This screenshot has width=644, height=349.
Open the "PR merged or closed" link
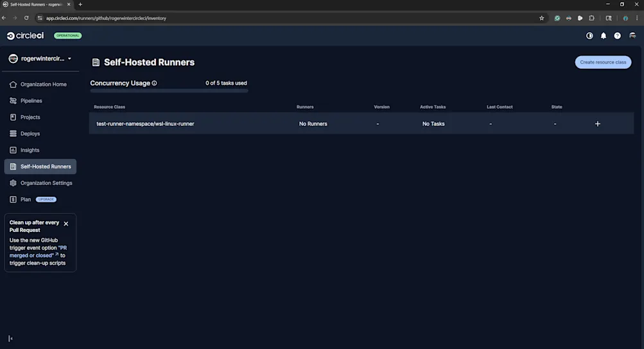click(x=38, y=251)
